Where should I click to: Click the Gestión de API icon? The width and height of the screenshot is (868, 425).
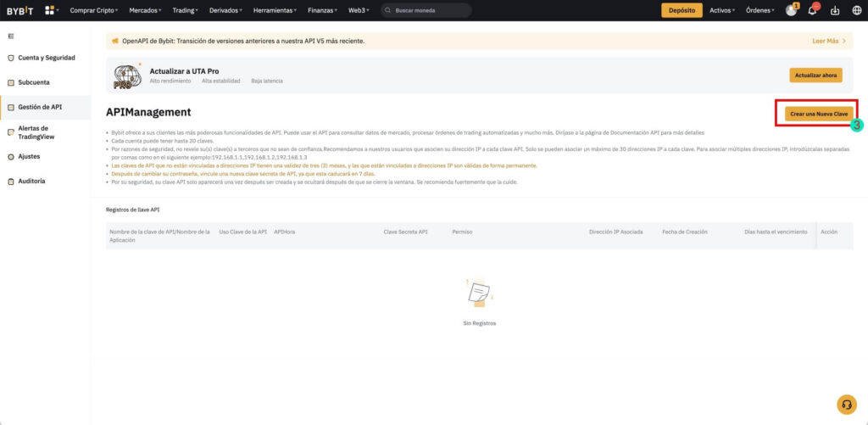point(10,108)
